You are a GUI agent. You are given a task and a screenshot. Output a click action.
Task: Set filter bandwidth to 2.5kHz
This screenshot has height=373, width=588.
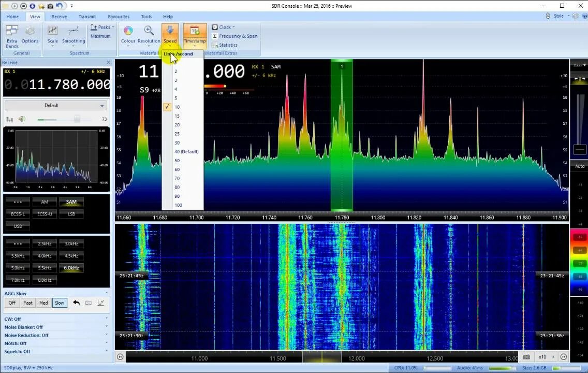(45, 243)
